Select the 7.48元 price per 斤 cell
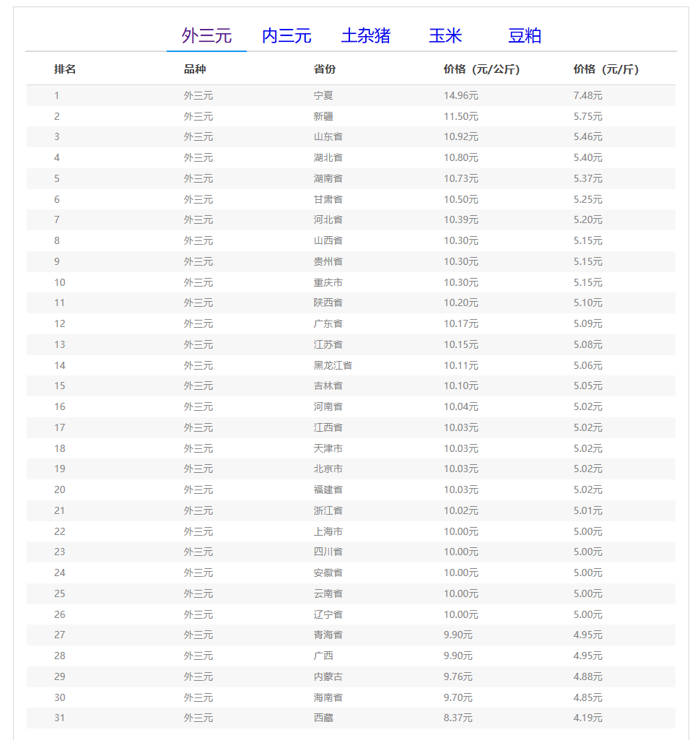Image resolution: width=700 pixels, height=740 pixels. click(587, 95)
